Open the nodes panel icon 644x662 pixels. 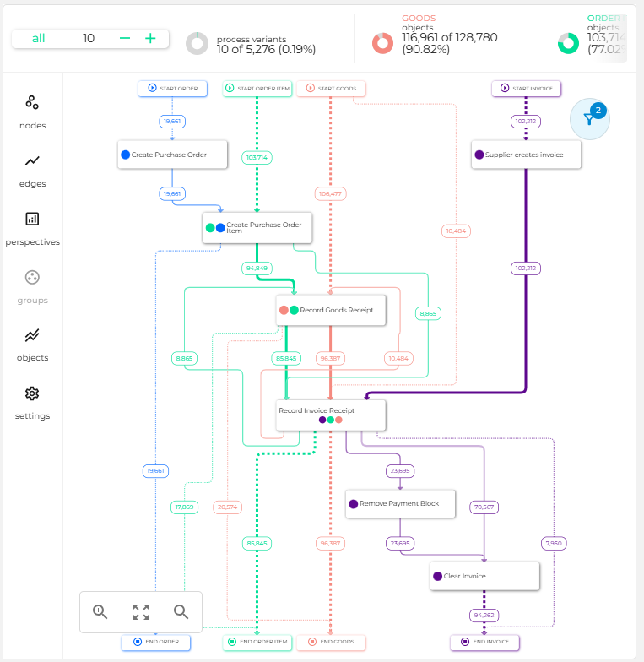click(32, 102)
